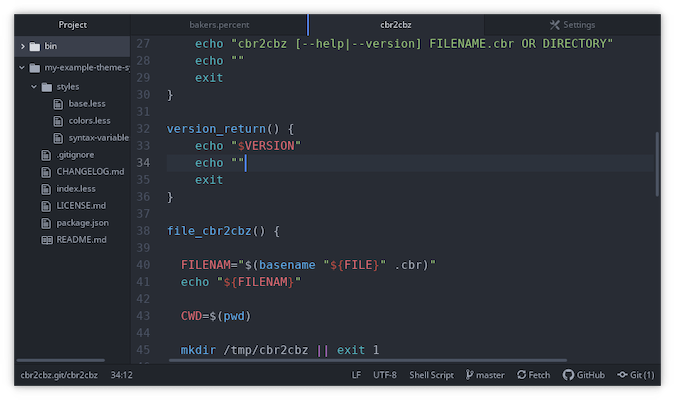This screenshot has width=675, height=400.
Task: Open the Settings tab
Action: [572, 24]
